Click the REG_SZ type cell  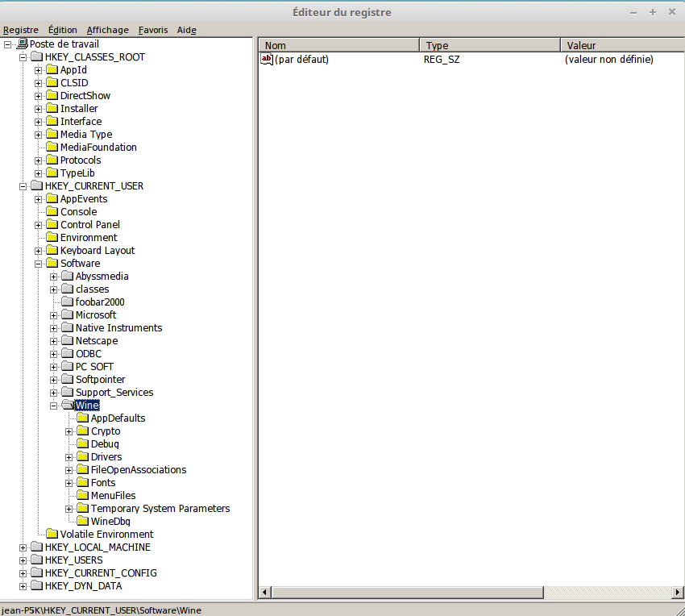coord(442,60)
